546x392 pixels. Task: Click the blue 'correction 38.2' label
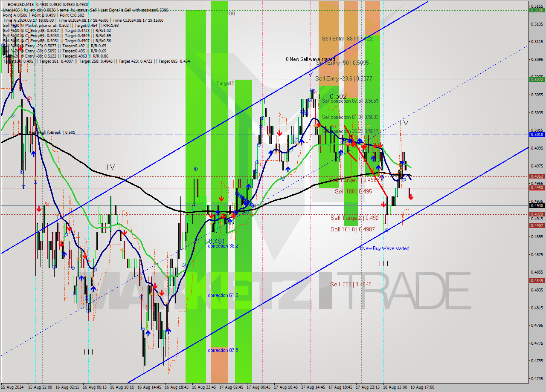[x=223, y=246]
